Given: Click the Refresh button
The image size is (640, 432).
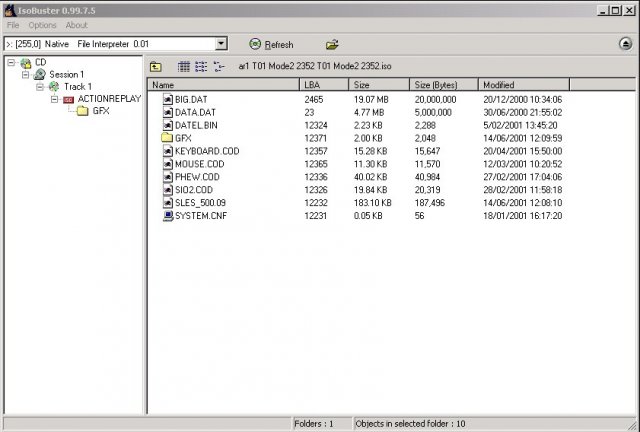Looking at the screenshot, I should [271, 44].
